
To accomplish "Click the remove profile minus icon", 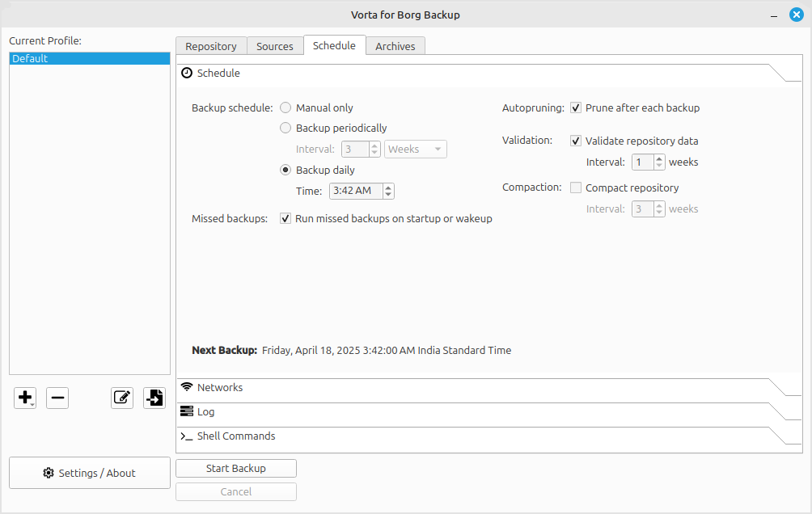I will (57, 397).
